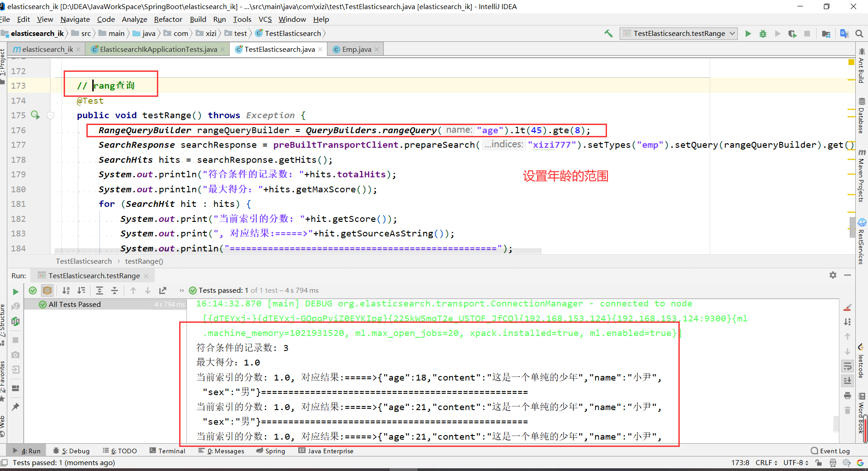The width and height of the screenshot is (868, 471).
Task: Click Rerun Failed Tests icon
Action: tap(15, 306)
